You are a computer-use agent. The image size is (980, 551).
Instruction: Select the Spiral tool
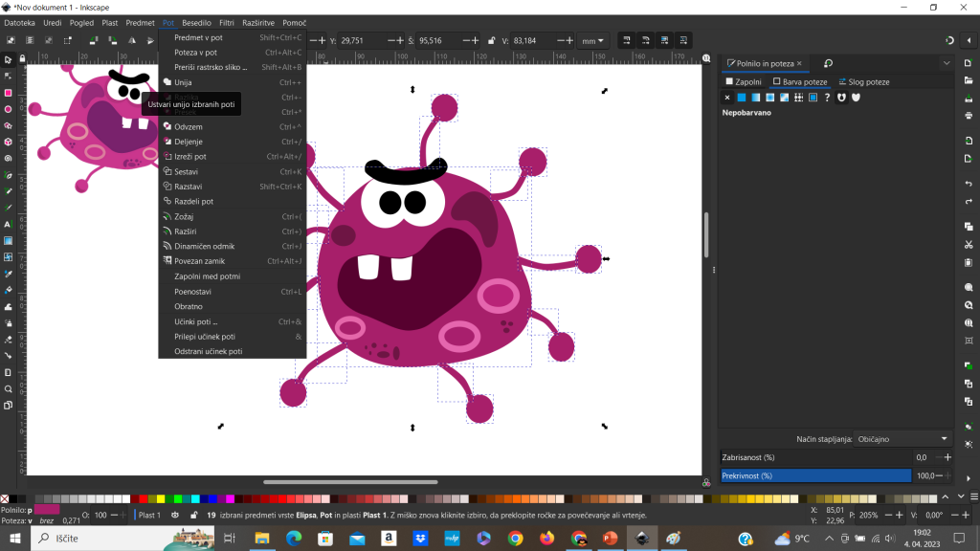pos(8,159)
